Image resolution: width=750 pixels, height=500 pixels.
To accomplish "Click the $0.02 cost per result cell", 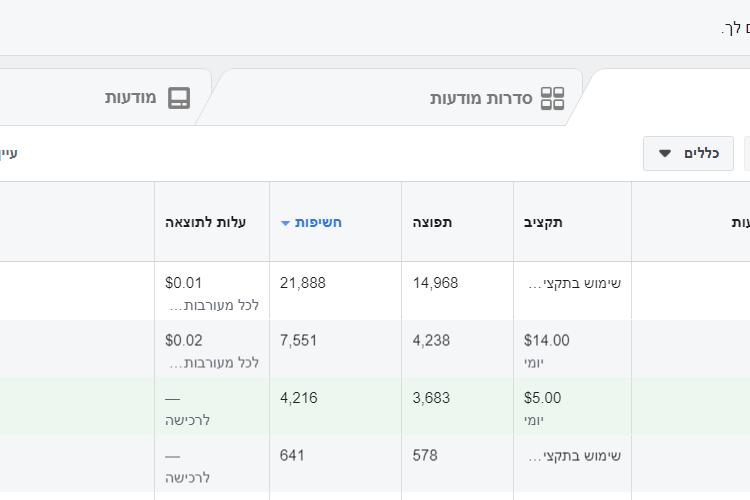I will pos(184,341).
